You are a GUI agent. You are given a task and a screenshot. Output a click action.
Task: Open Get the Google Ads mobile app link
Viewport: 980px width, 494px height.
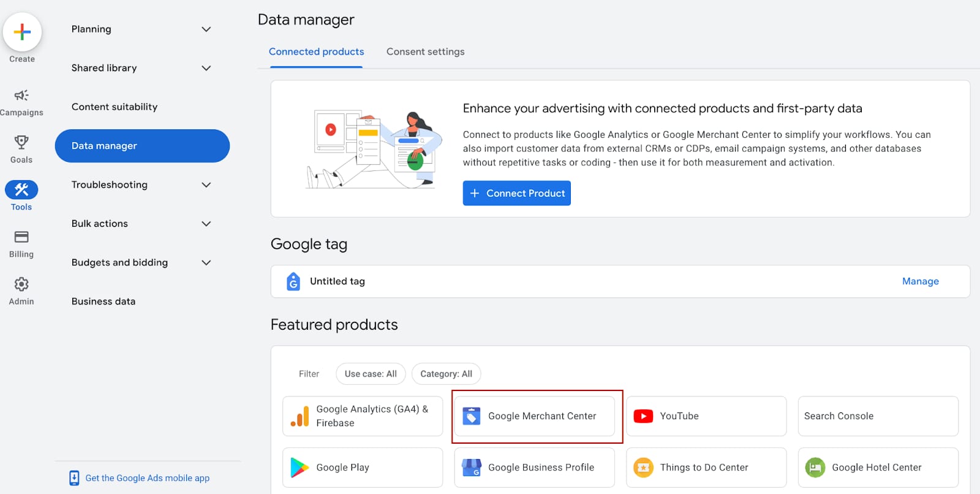[147, 478]
